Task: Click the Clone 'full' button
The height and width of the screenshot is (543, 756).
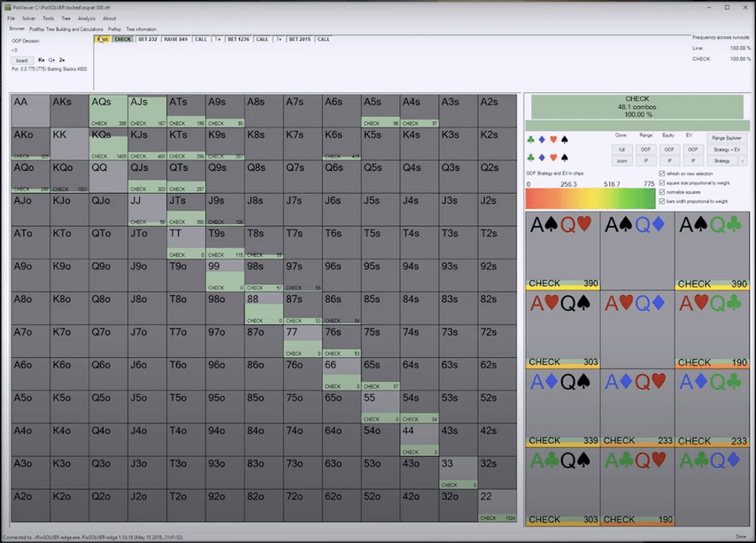Action: [x=622, y=150]
